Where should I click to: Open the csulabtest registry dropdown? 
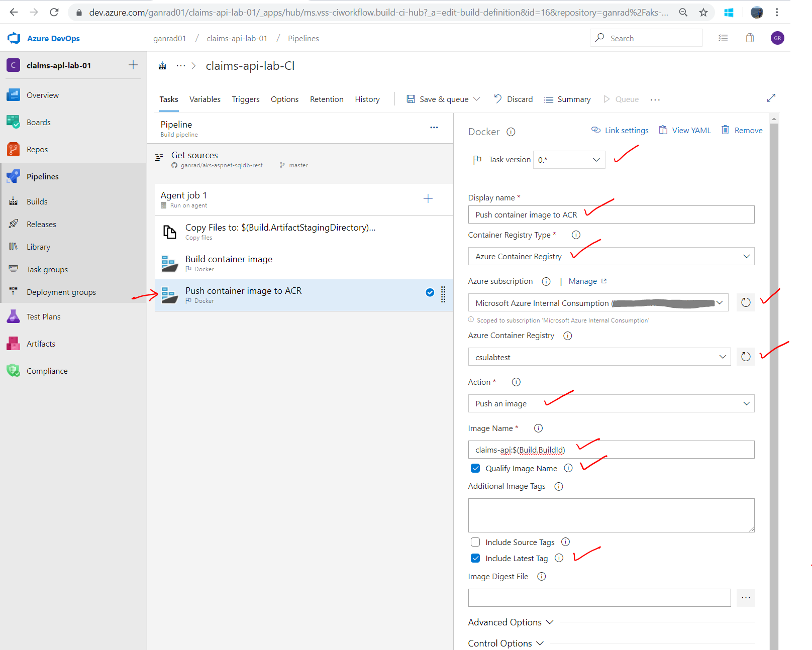[599, 357]
